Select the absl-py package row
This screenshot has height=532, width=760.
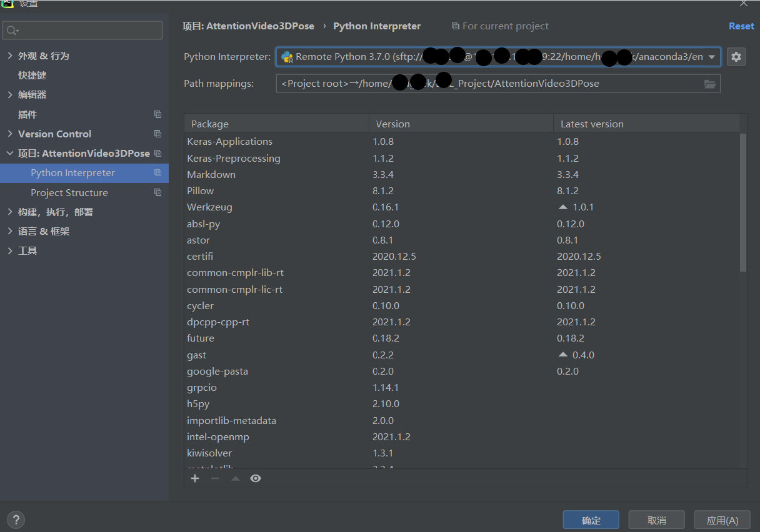pos(462,224)
